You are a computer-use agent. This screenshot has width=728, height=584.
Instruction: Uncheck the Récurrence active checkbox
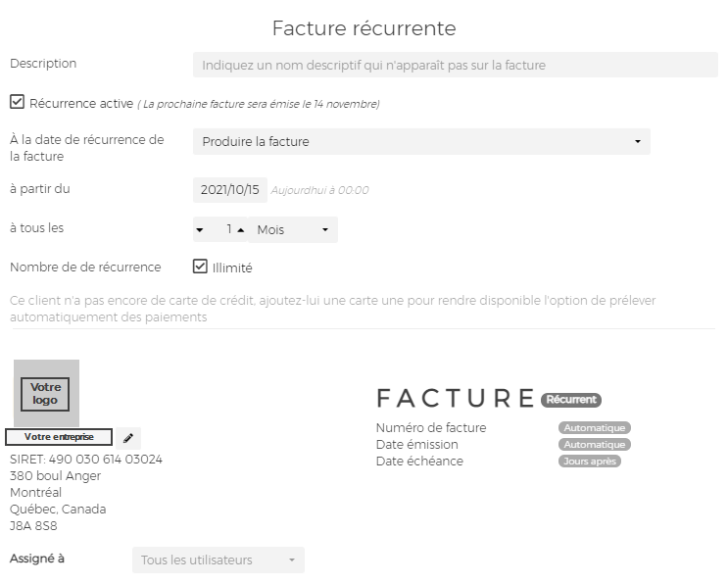[x=18, y=102]
